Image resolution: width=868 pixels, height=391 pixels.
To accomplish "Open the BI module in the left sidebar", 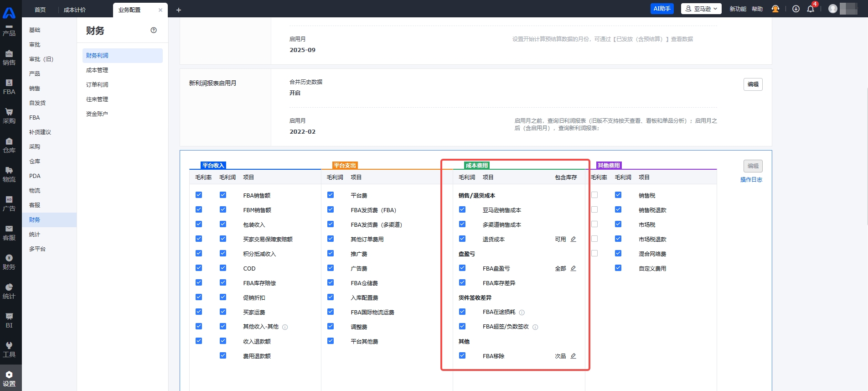I will pos(9,321).
